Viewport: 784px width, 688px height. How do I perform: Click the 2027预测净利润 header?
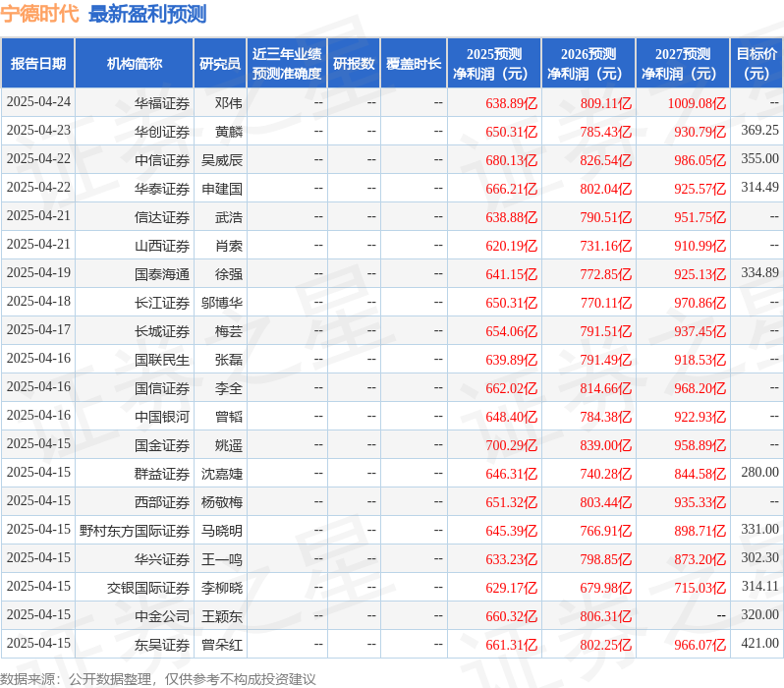point(683,64)
